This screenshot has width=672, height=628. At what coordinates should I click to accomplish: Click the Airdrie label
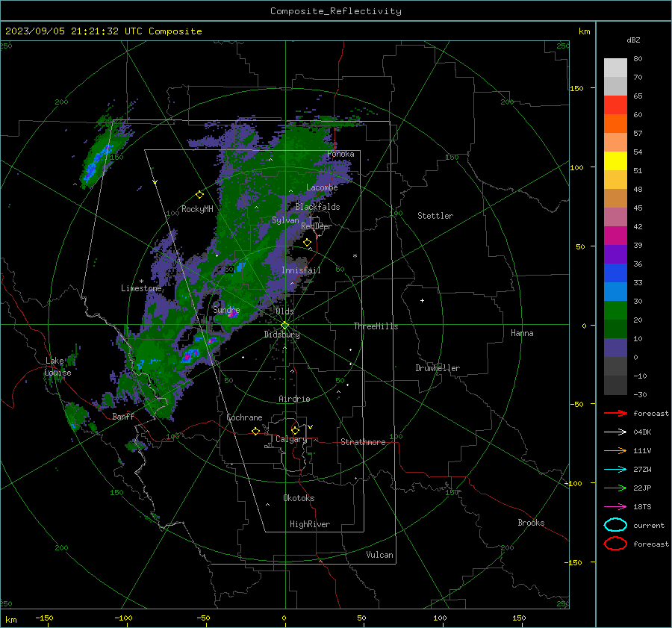pyautogui.click(x=294, y=399)
